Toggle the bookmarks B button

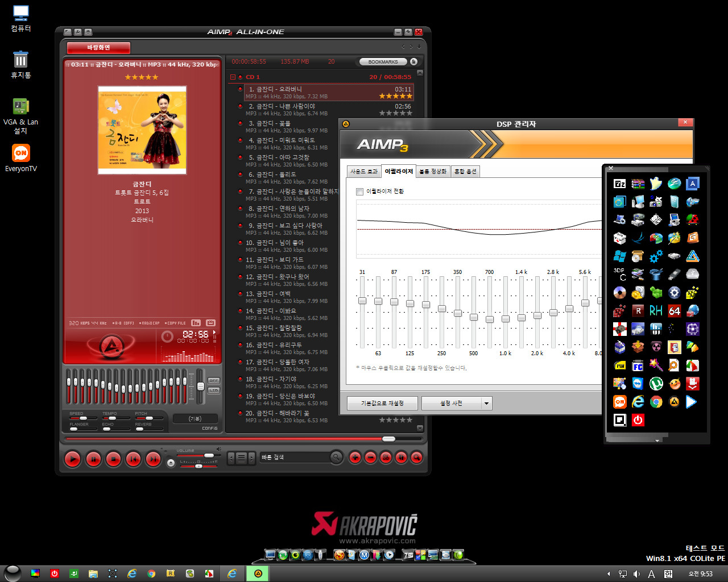coord(413,61)
